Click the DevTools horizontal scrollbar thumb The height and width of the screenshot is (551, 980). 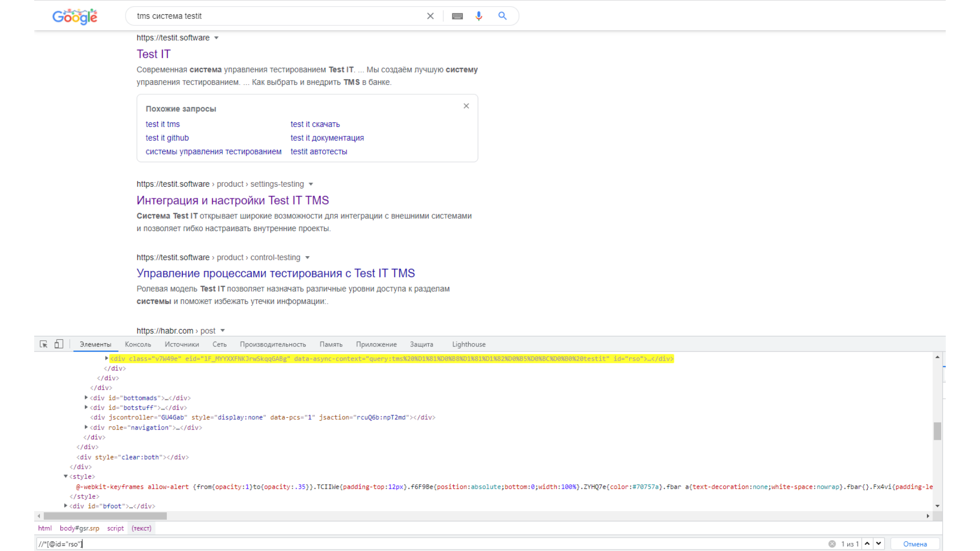pos(105,516)
